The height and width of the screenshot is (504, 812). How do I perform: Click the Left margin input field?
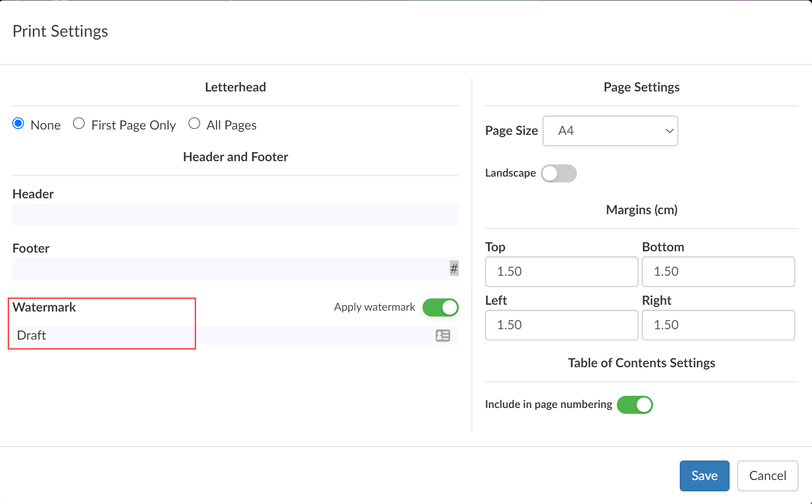[561, 325]
